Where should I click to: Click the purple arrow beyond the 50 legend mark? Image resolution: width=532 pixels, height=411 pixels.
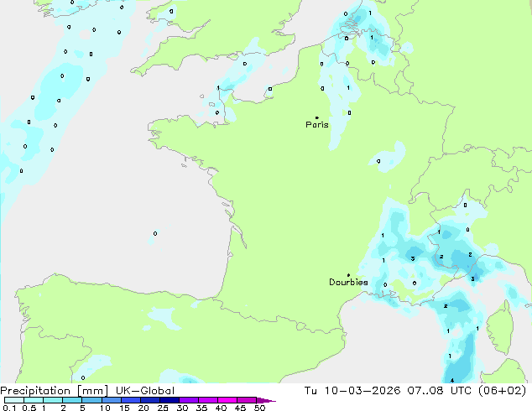click(x=266, y=400)
